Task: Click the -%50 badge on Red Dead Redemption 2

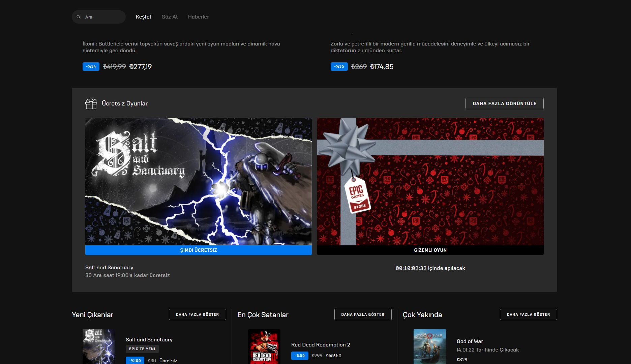Action: click(299, 356)
